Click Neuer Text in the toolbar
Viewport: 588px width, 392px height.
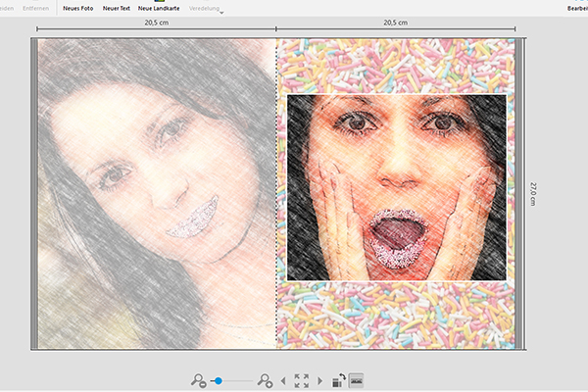pyautogui.click(x=117, y=8)
